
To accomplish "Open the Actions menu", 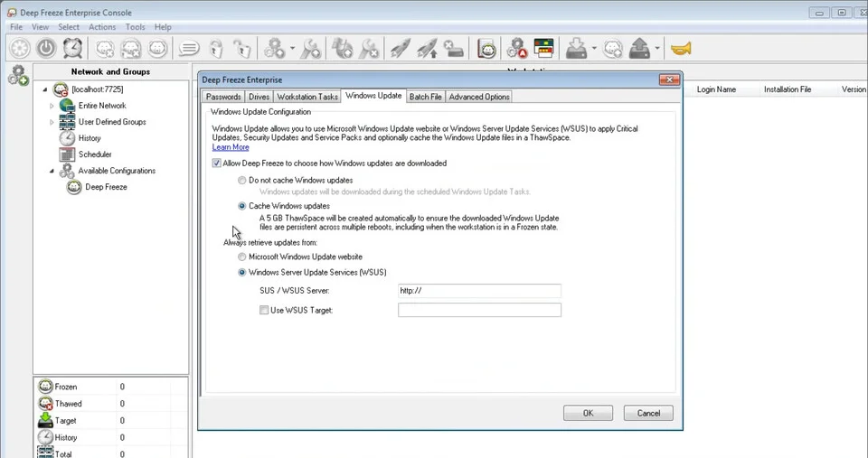I will (102, 26).
